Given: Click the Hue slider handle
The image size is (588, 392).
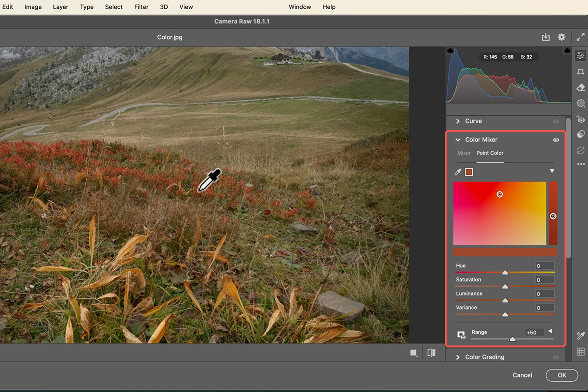Looking at the screenshot, I should click(505, 272).
